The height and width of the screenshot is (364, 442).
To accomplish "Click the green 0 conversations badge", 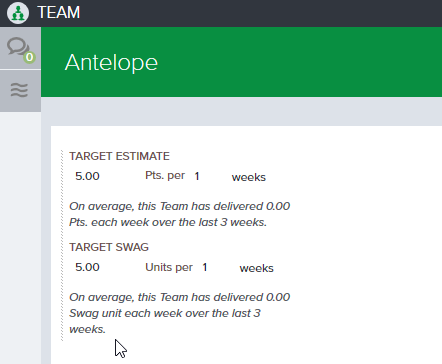I will tap(29, 57).
